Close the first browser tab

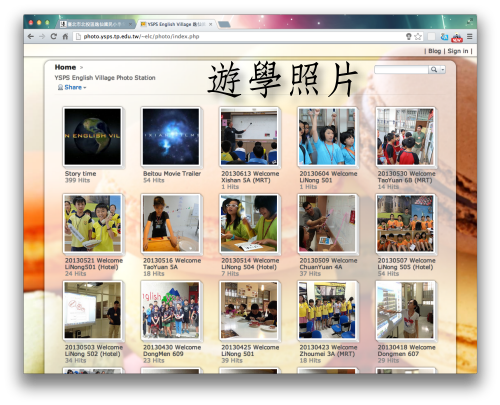tap(130, 24)
